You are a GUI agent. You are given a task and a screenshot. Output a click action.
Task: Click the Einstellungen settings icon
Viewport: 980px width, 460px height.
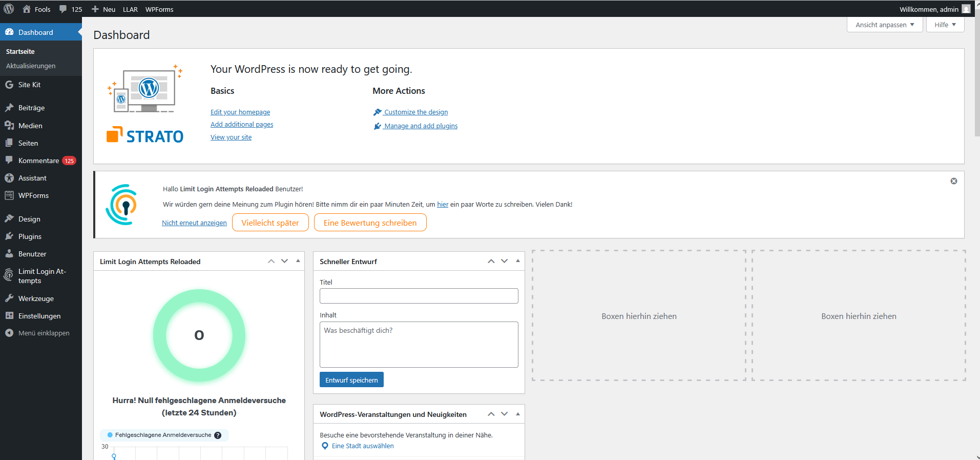coord(9,315)
